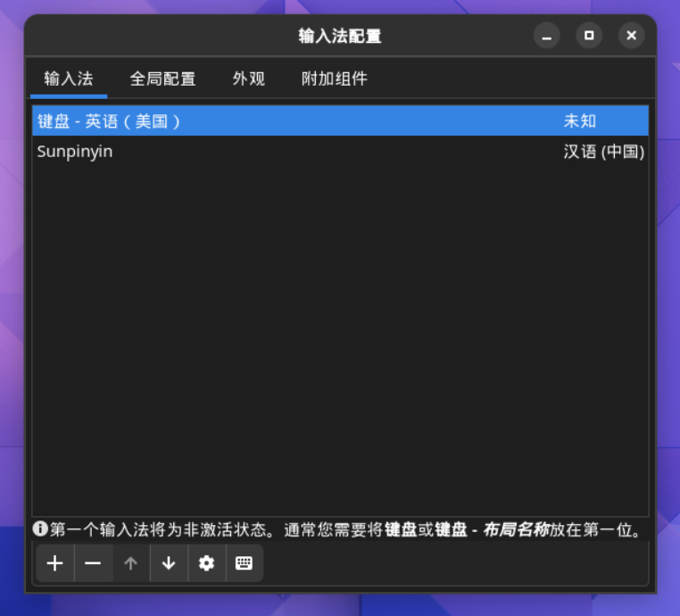Close the 输入法配置 window
680x616 pixels.
pyautogui.click(x=632, y=36)
